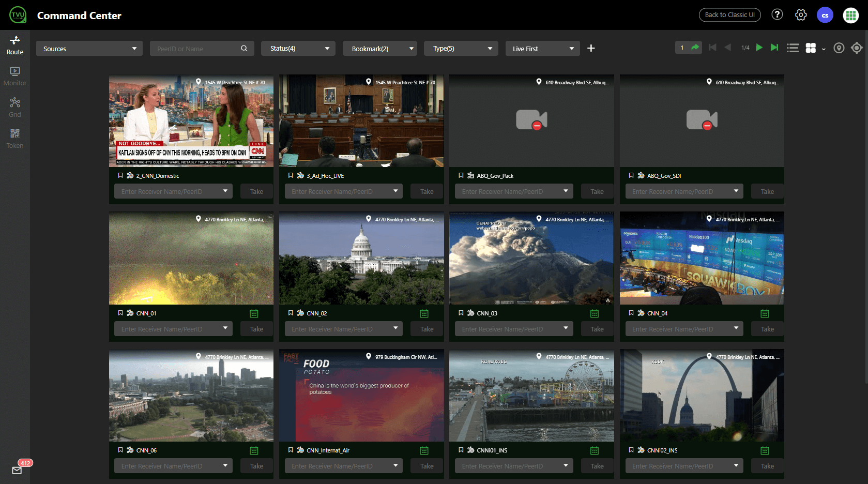The height and width of the screenshot is (484, 868).
Task: Open the CNN_03 volcano video thumbnail
Action: (x=531, y=258)
